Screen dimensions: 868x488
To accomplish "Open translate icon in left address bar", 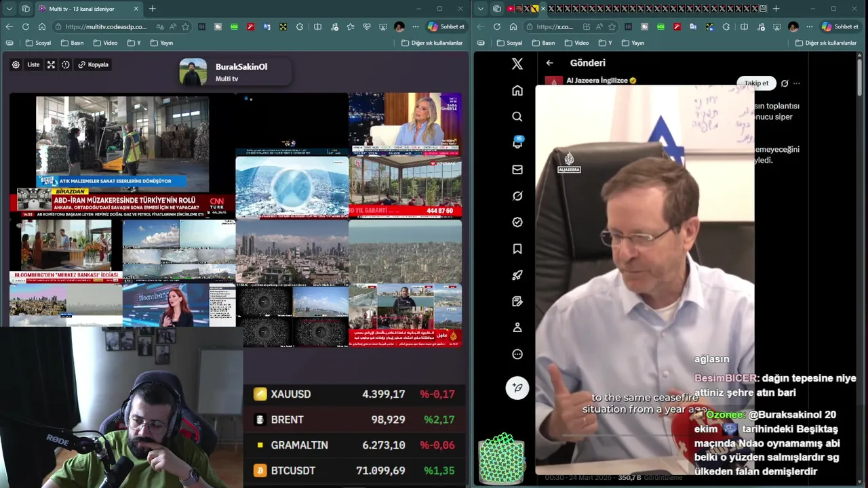I will click(x=160, y=26).
